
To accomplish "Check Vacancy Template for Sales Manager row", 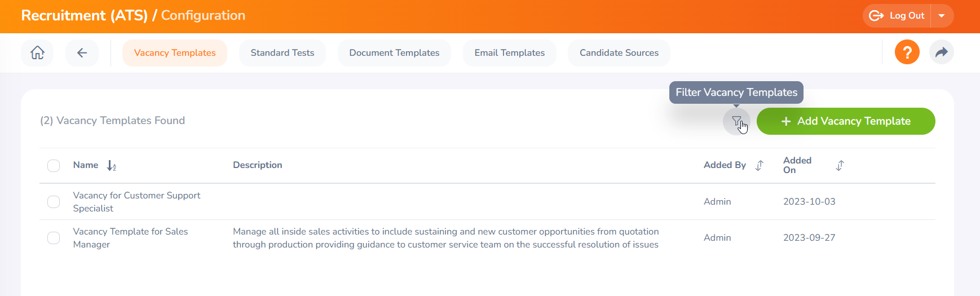I will click(54, 238).
